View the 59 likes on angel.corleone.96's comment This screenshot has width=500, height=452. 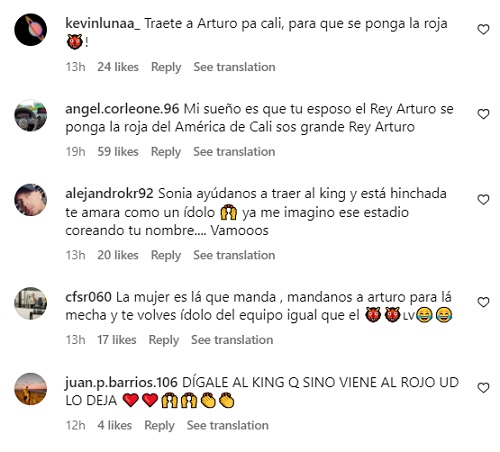click(x=118, y=152)
